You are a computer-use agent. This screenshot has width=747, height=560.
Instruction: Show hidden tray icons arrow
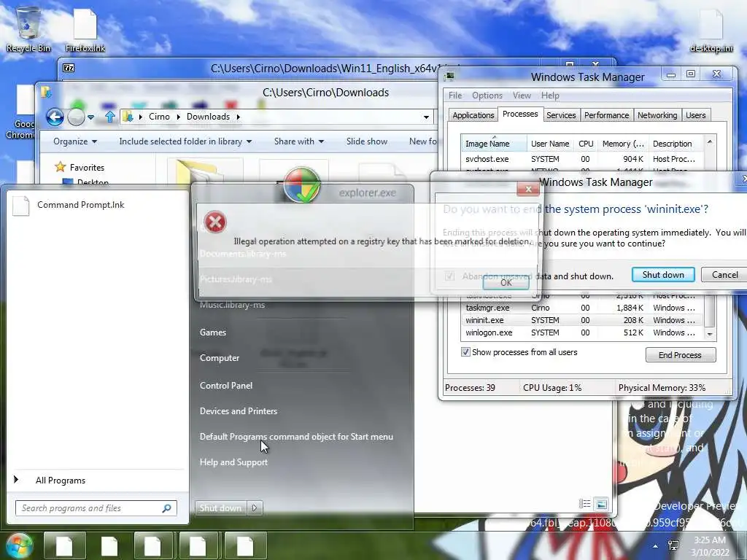click(655, 546)
